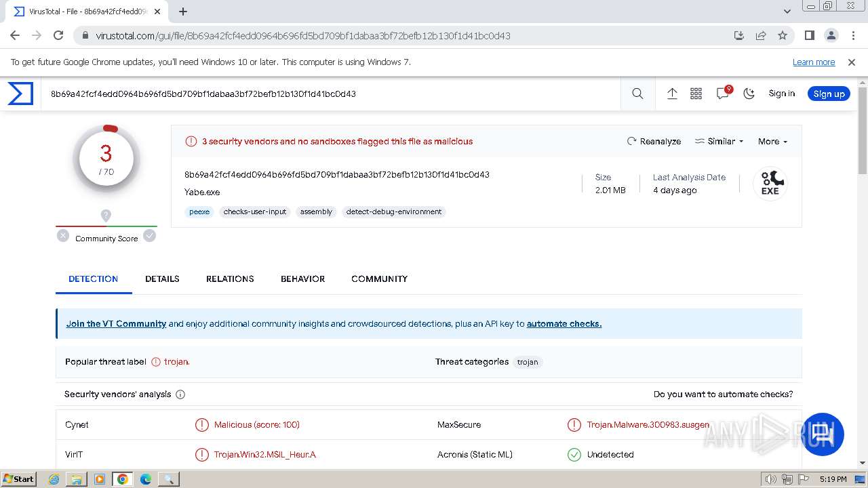Open the Windows Start menu
The width and height of the screenshot is (868, 488).
(18, 479)
